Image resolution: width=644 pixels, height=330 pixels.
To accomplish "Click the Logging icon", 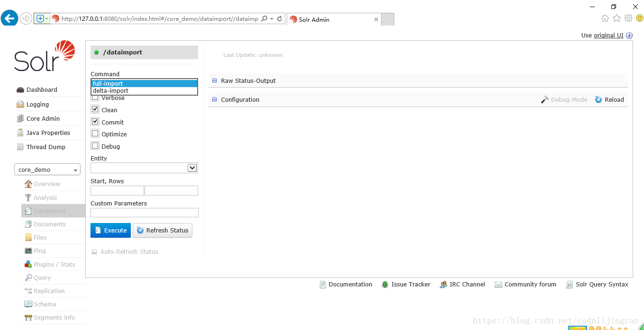I will [20, 104].
